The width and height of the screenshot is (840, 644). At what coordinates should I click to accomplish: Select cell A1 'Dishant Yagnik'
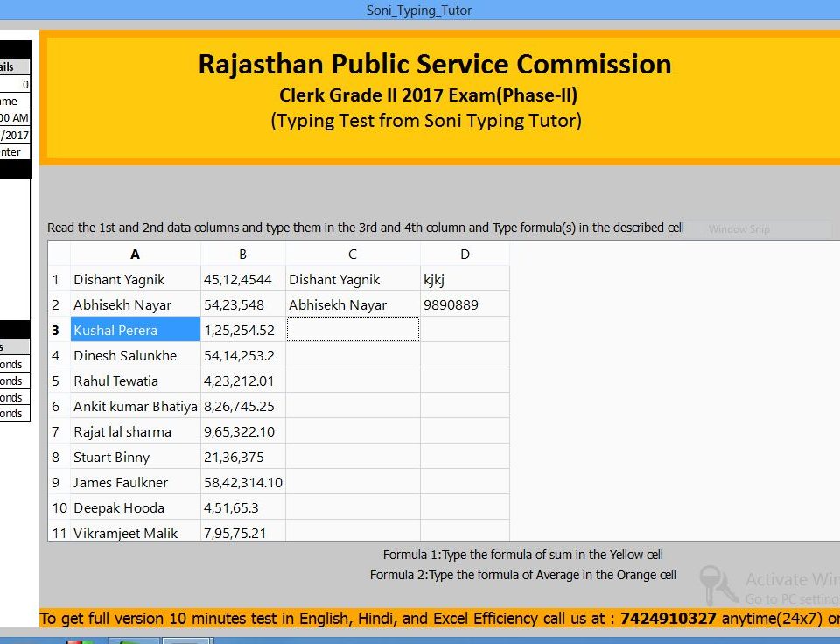[x=136, y=279]
